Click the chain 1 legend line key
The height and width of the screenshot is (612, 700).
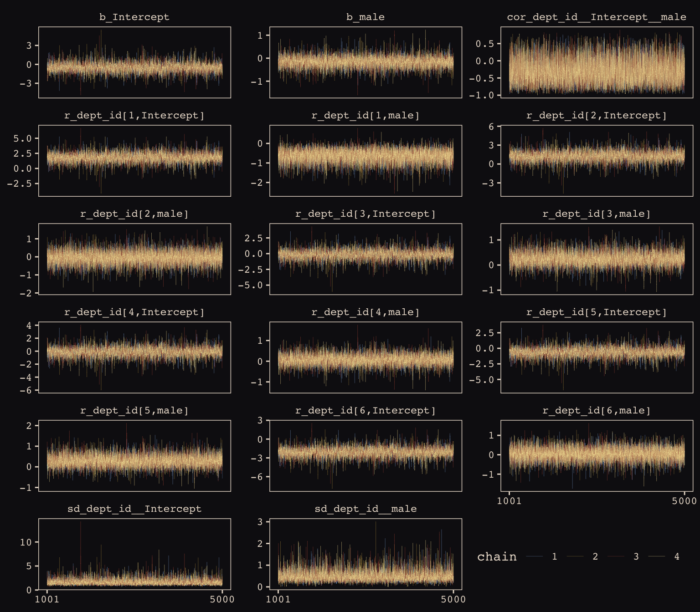pos(535,556)
